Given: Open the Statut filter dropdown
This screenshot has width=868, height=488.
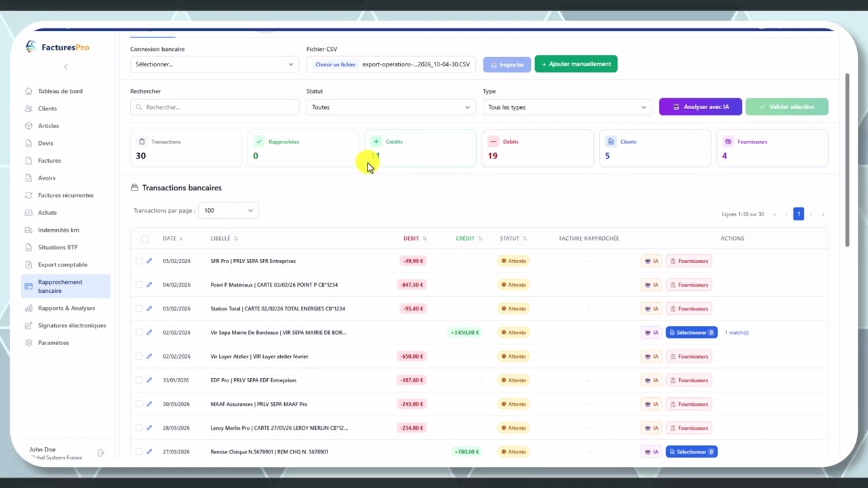Looking at the screenshot, I should [x=391, y=107].
